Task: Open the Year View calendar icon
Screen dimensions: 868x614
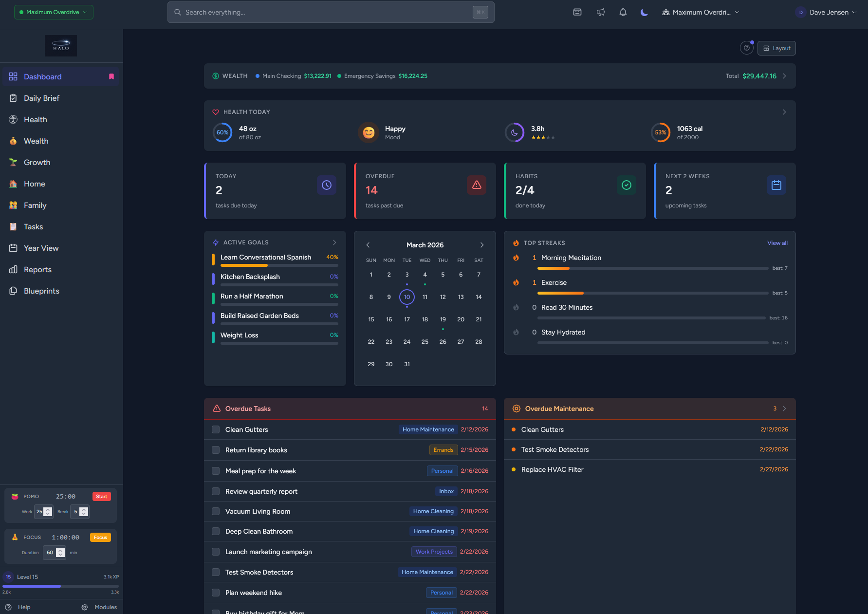Action: tap(13, 248)
